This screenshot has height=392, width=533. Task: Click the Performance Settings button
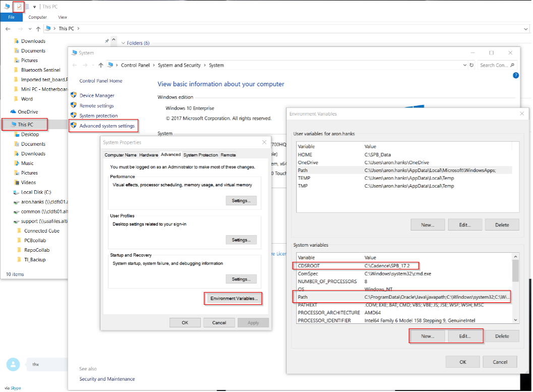[242, 201]
